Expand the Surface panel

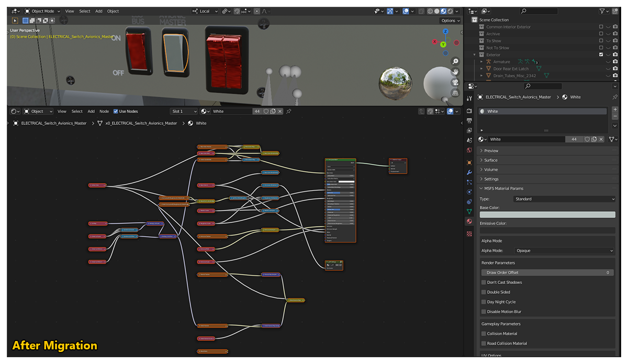tap(490, 160)
